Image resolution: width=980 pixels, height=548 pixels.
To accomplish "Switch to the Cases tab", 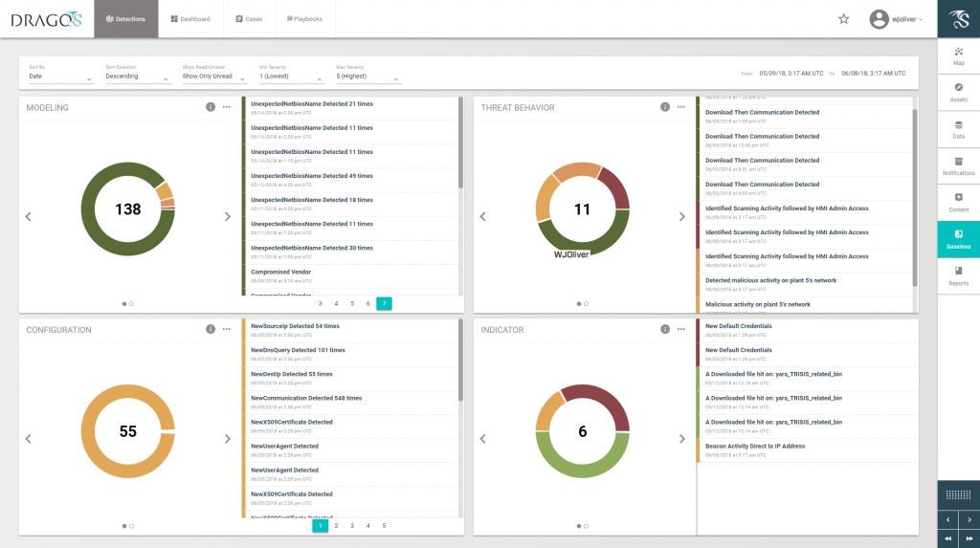I will pyautogui.click(x=249, y=19).
